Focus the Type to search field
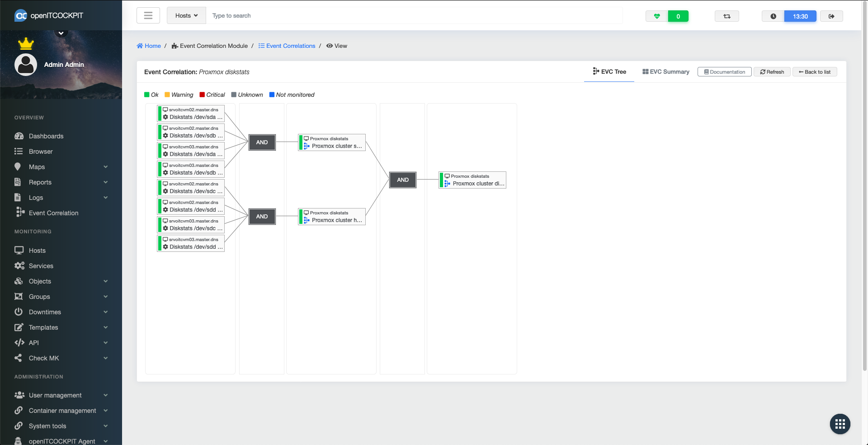Screen dimensions: 868x445 [x=414, y=15]
